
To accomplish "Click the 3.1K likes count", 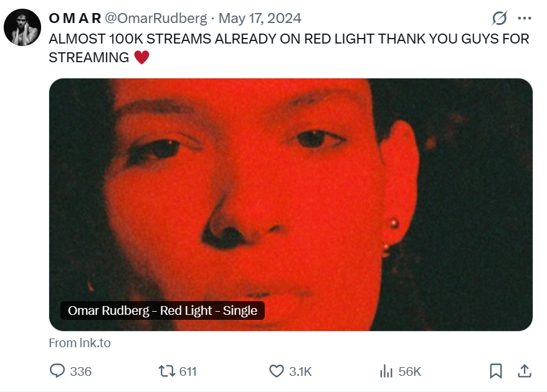I will pyautogui.click(x=300, y=371).
